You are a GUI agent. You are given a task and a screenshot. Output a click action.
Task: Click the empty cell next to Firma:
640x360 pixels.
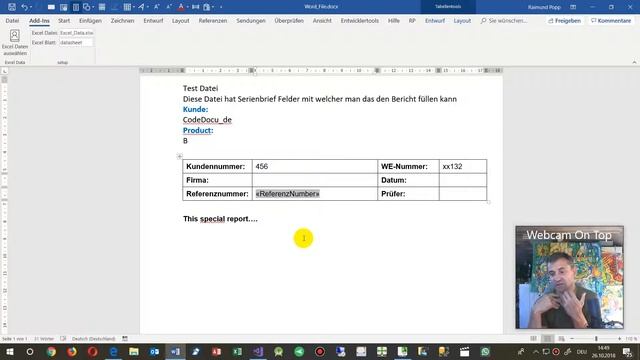315,180
